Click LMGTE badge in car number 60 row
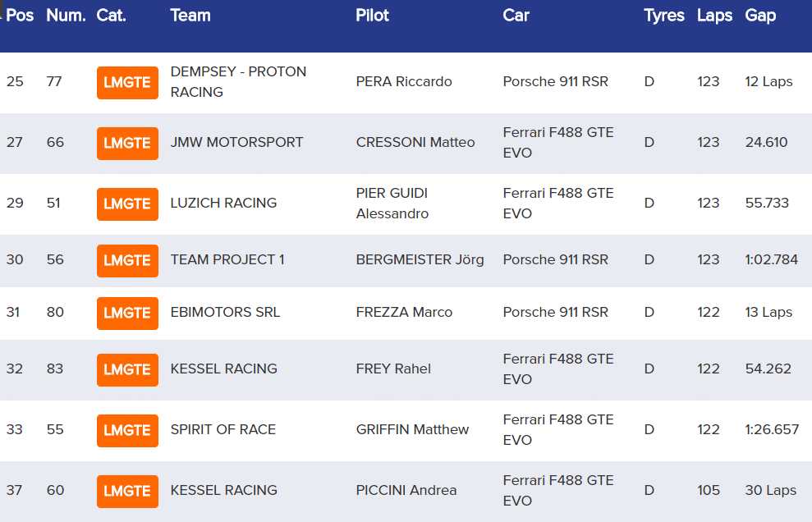This screenshot has height=522, width=812. pyautogui.click(x=127, y=491)
